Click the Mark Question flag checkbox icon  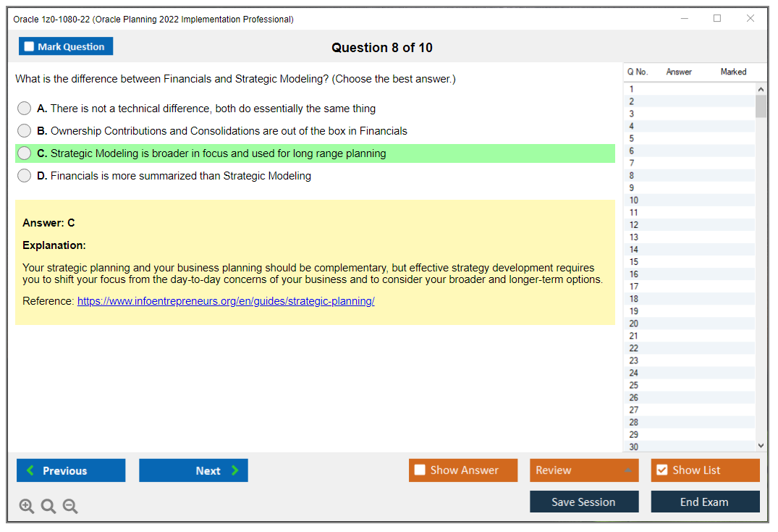point(29,46)
